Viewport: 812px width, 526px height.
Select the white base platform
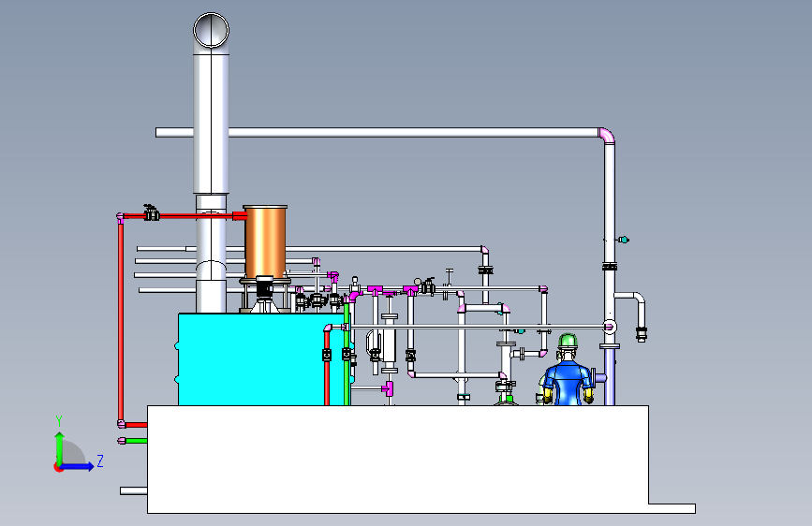click(398, 459)
